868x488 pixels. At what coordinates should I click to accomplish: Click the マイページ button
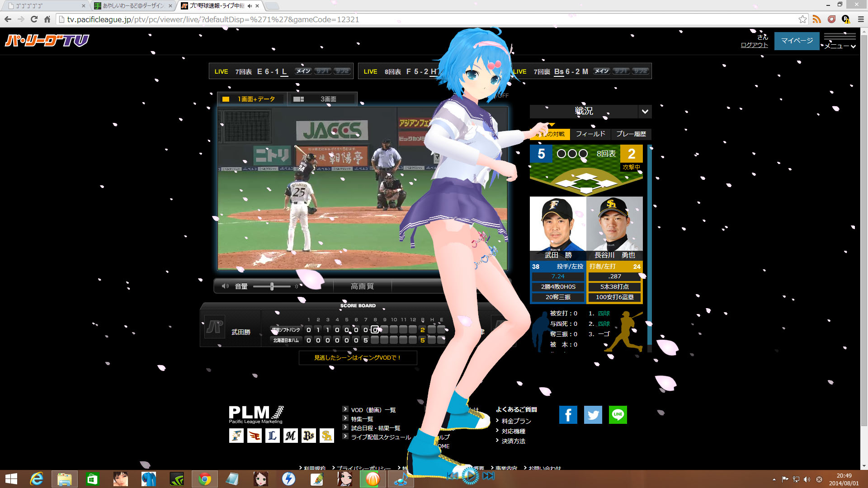click(797, 41)
